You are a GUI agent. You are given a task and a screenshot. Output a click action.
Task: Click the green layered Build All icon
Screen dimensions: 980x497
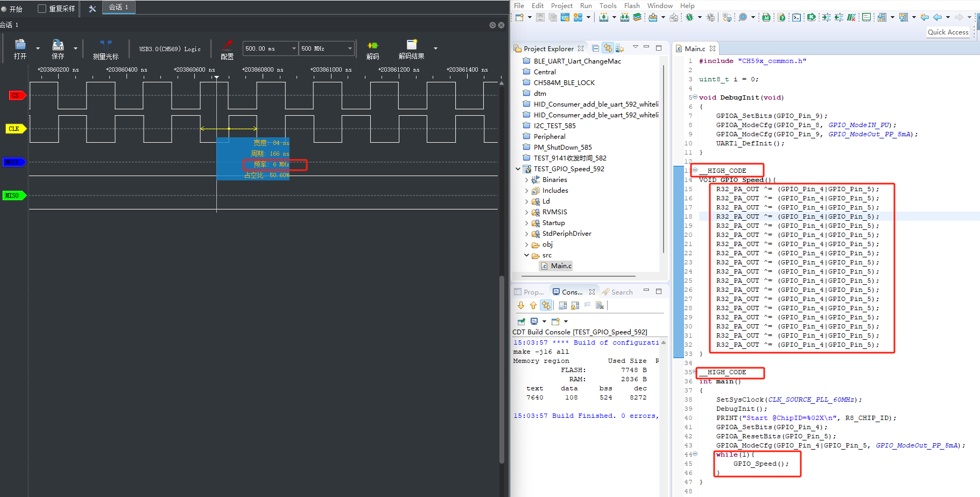click(637, 17)
